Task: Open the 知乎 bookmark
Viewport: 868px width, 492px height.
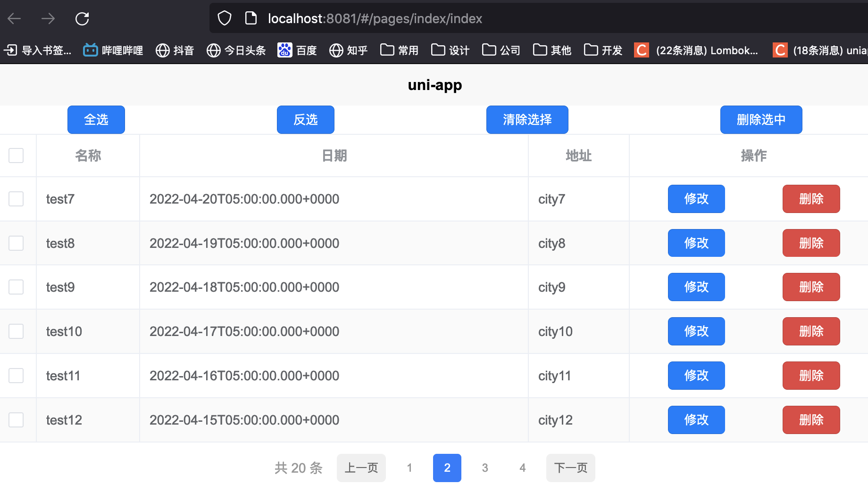Action: click(348, 50)
